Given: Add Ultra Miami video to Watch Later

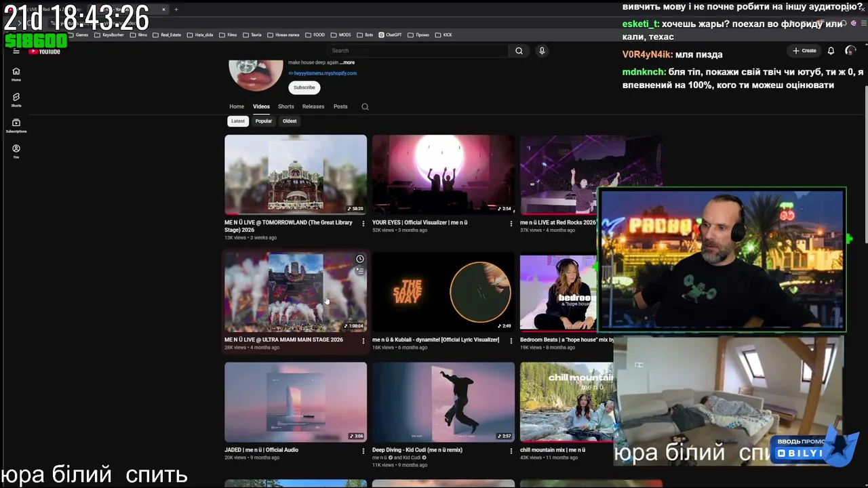Looking at the screenshot, I should point(360,259).
